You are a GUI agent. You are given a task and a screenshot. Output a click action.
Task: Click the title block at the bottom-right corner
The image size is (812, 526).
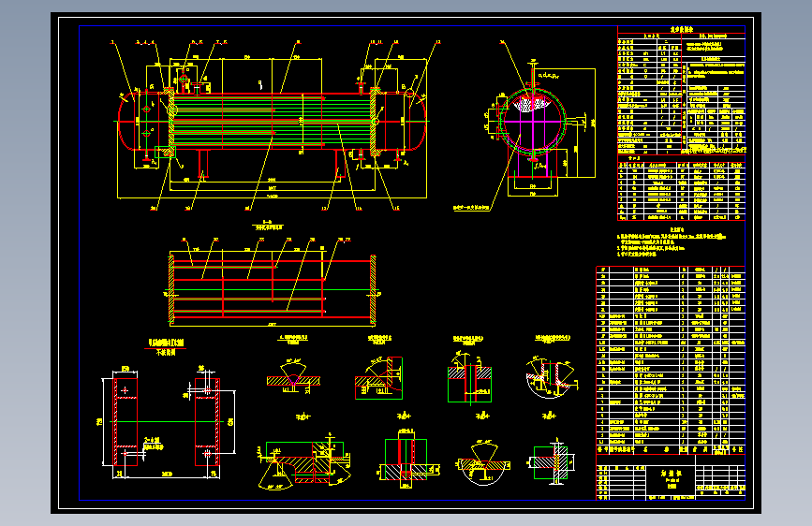click(x=671, y=477)
